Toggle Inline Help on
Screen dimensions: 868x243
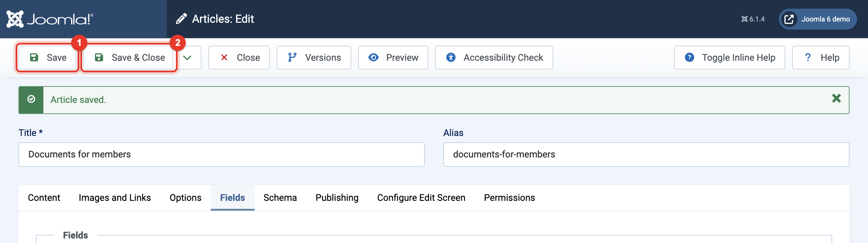730,57
